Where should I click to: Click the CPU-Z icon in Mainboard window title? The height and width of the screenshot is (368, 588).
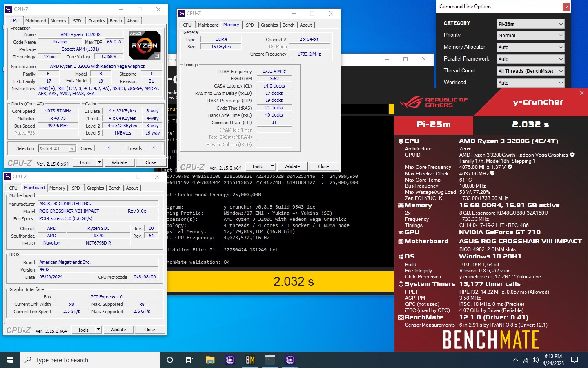point(7,177)
